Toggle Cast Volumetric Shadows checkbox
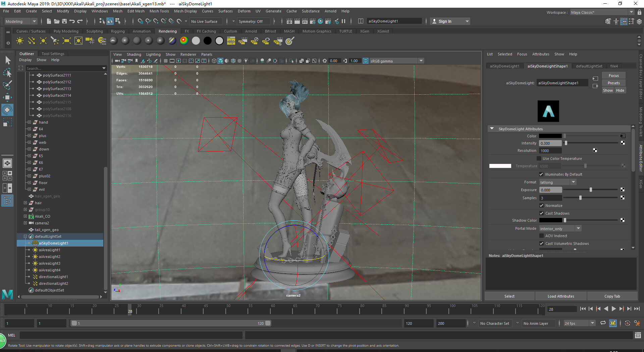Image resolution: width=644 pixels, height=352 pixels. 541,244
